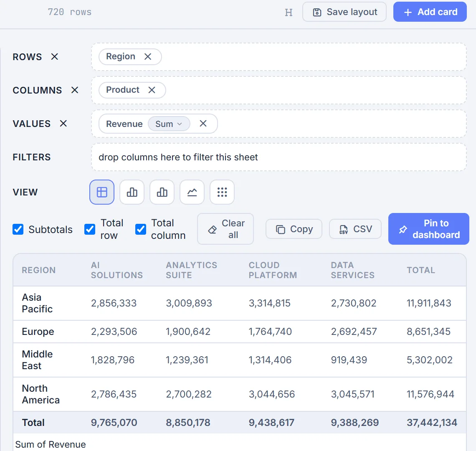Click cell value 1,900,642
This screenshot has width=476, height=451.
click(188, 332)
